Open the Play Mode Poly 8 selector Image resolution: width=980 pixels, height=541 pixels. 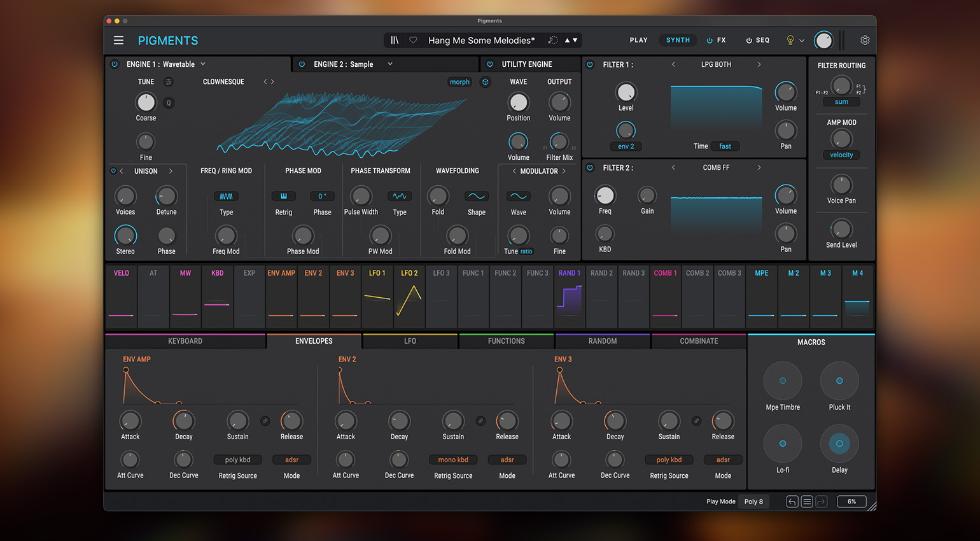click(753, 502)
